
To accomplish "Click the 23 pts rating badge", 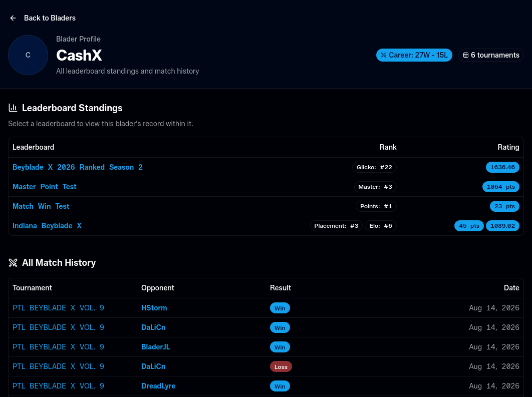I will pos(504,206).
